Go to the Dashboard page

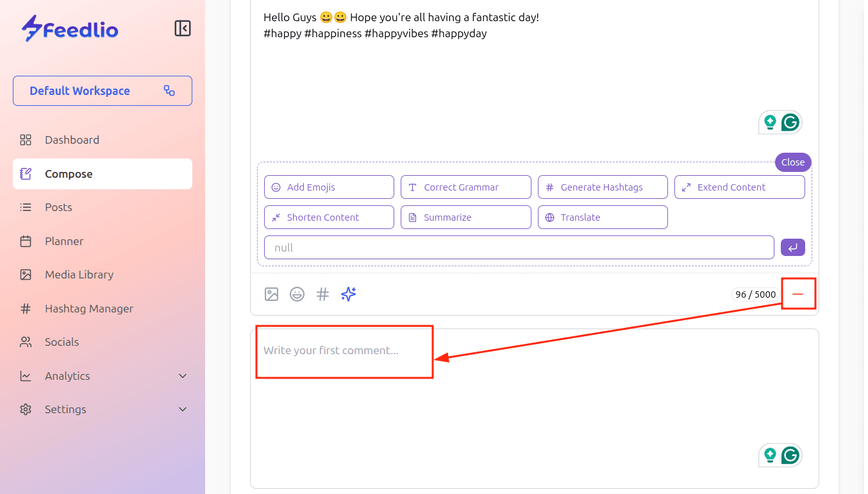(72, 140)
